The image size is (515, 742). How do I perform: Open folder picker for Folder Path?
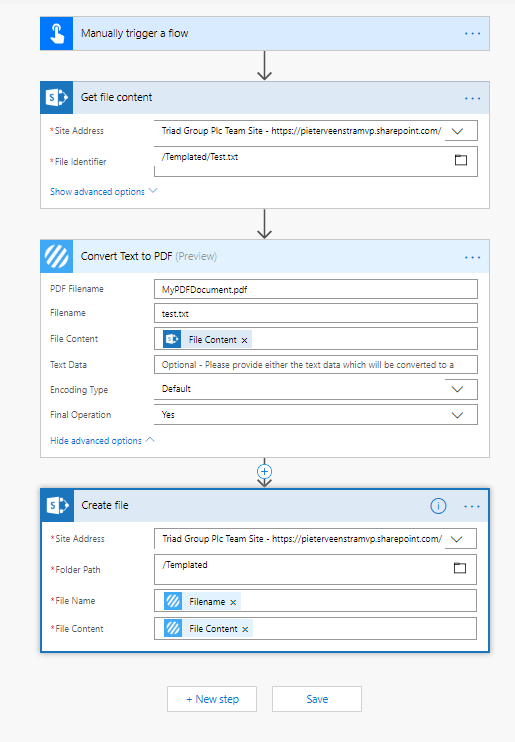pyautogui.click(x=460, y=568)
